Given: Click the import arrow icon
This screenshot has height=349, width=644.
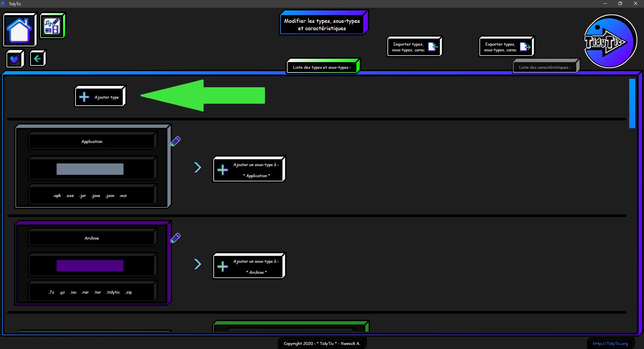Looking at the screenshot, I should click(x=433, y=47).
